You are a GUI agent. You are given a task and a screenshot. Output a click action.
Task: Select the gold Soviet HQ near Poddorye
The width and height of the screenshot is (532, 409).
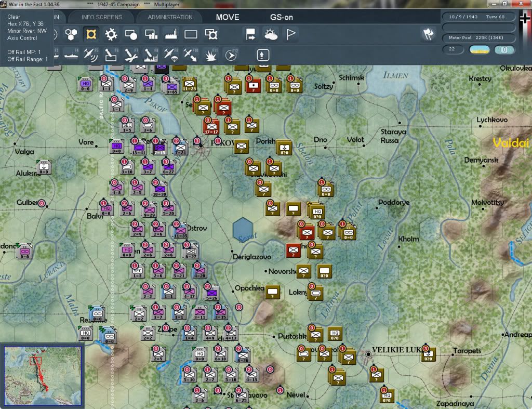[x=316, y=211]
